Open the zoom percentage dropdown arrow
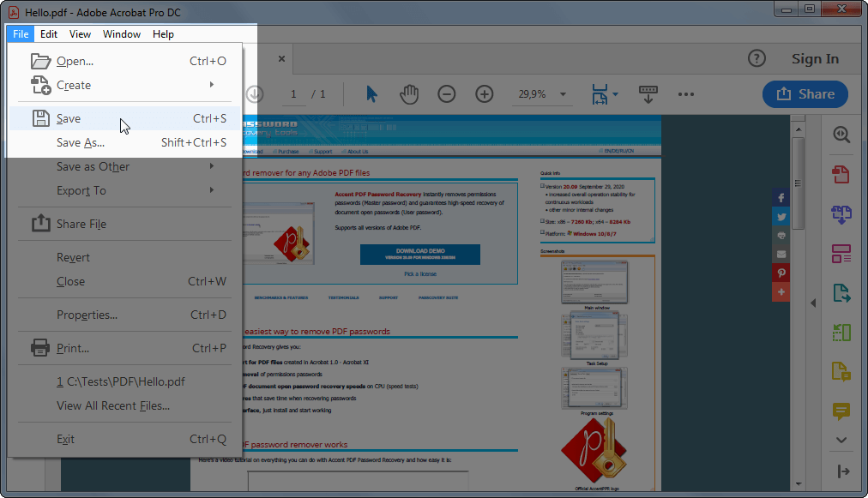The height and width of the screenshot is (498, 868). pos(563,94)
